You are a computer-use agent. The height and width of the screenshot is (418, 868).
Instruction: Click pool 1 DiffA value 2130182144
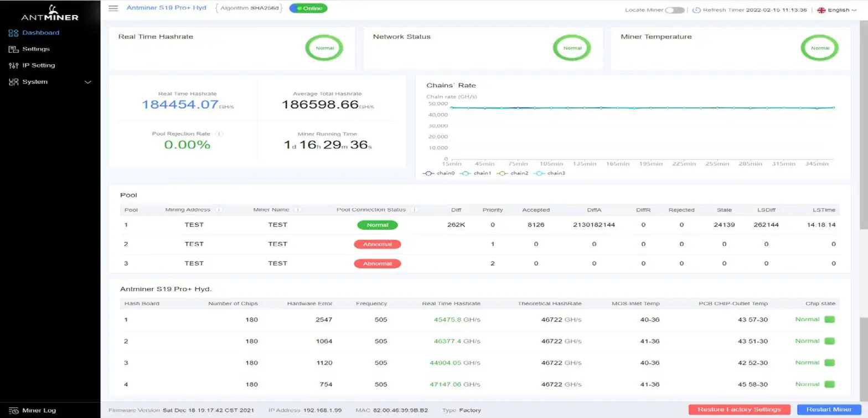[x=593, y=225]
